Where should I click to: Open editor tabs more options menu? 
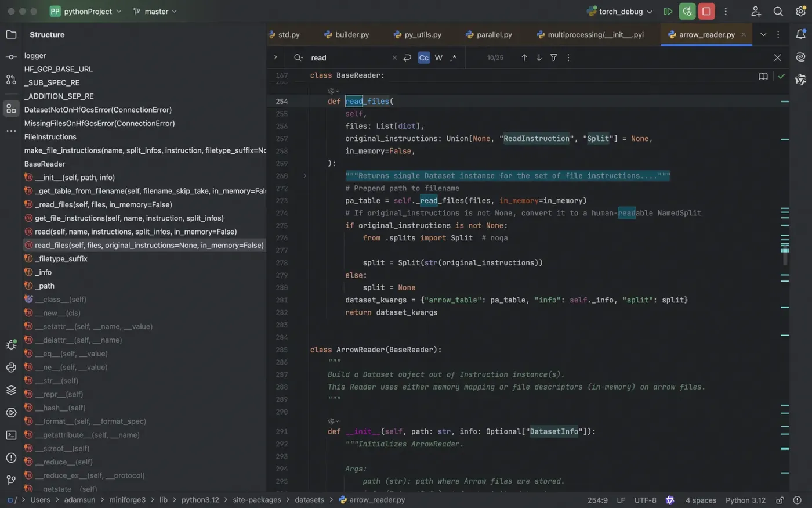[x=778, y=34]
